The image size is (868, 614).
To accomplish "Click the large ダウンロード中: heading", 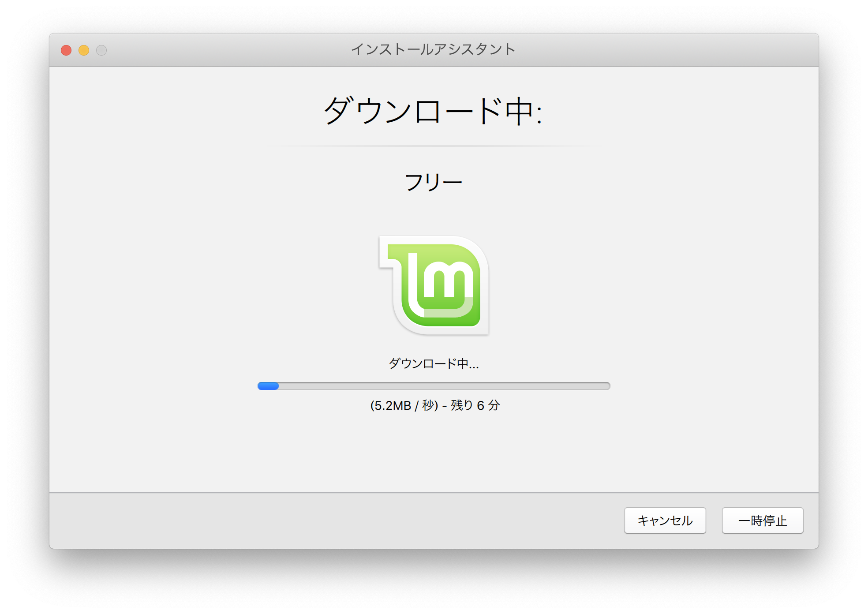I will [433, 111].
